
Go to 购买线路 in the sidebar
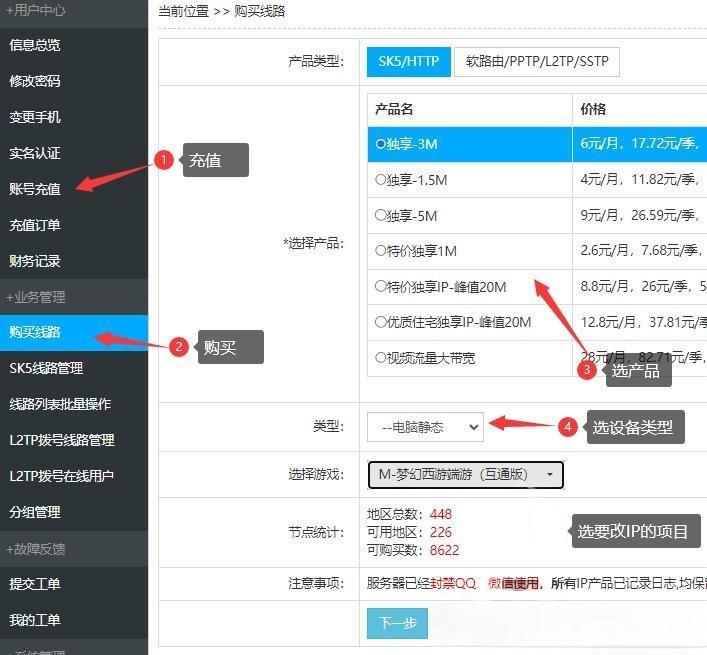35,332
